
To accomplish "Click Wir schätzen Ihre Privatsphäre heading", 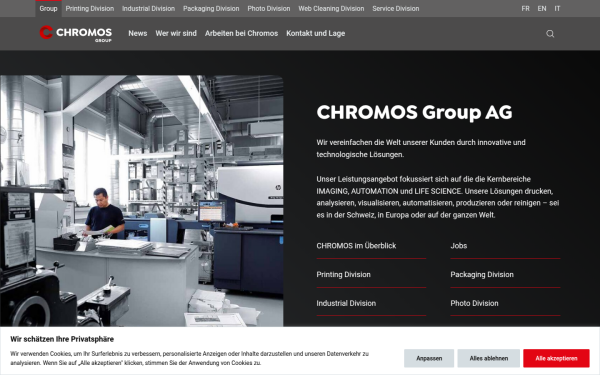I will pos(62,339).
